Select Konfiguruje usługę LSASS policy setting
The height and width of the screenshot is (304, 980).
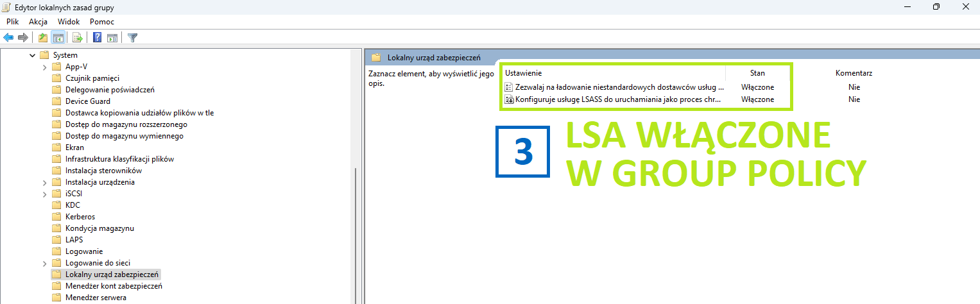619,99
